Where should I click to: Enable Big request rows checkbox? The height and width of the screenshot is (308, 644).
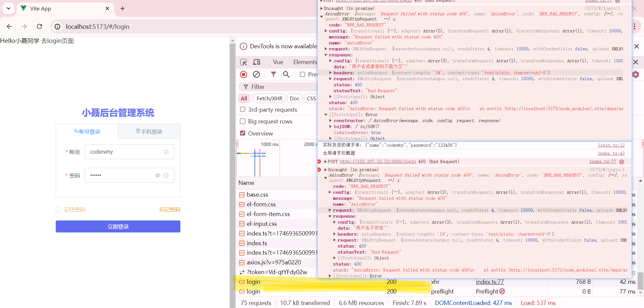[x=243, y=121]
